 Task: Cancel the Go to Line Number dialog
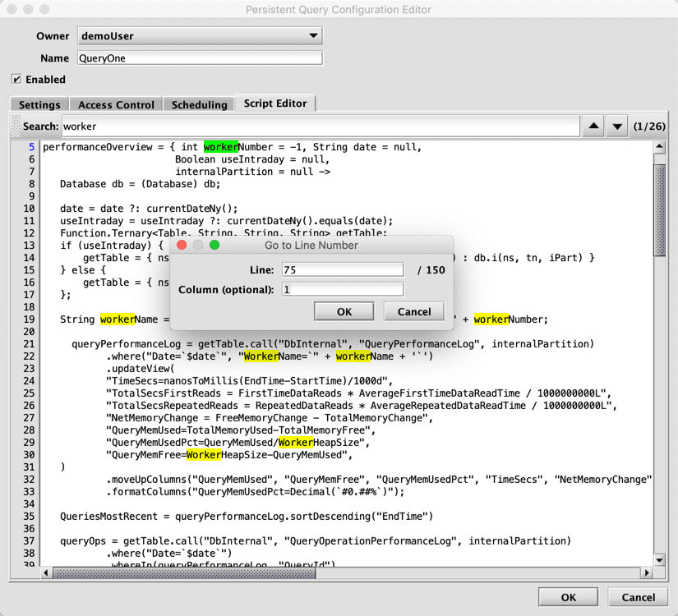(413, 311)
